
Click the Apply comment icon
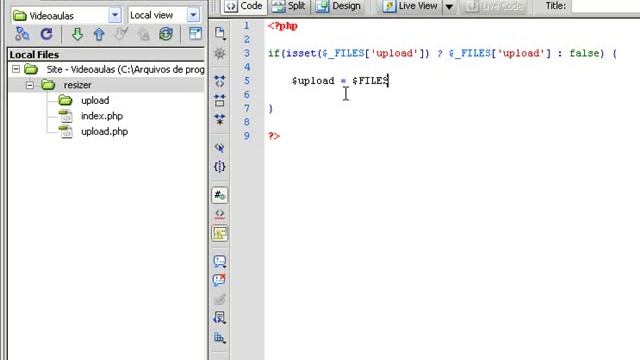[x=220, y=261]
